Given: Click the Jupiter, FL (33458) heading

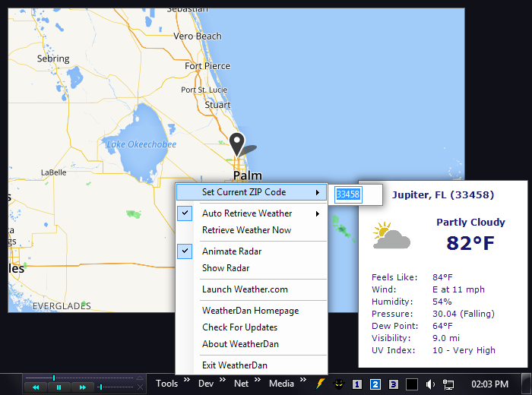Looking at the screenshot, I should coord(443,195).
